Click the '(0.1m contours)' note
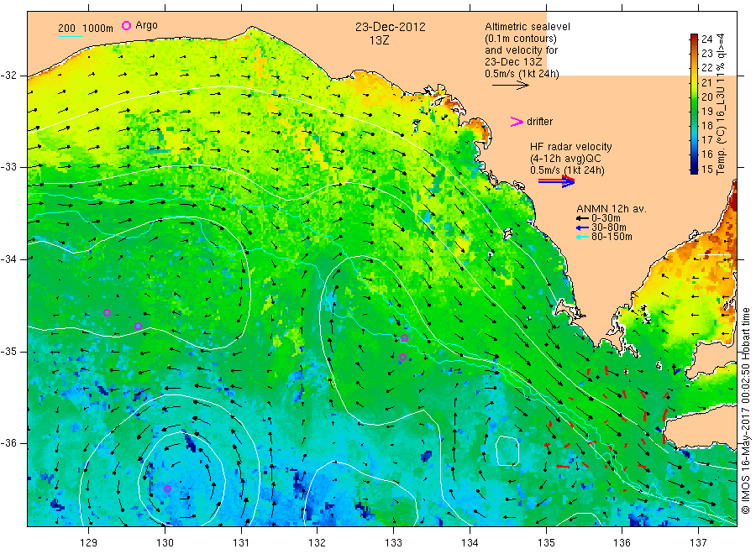Image resolution: width=756 pixels, height=554 pixels. pyautogui.click(x=521, y=39)
